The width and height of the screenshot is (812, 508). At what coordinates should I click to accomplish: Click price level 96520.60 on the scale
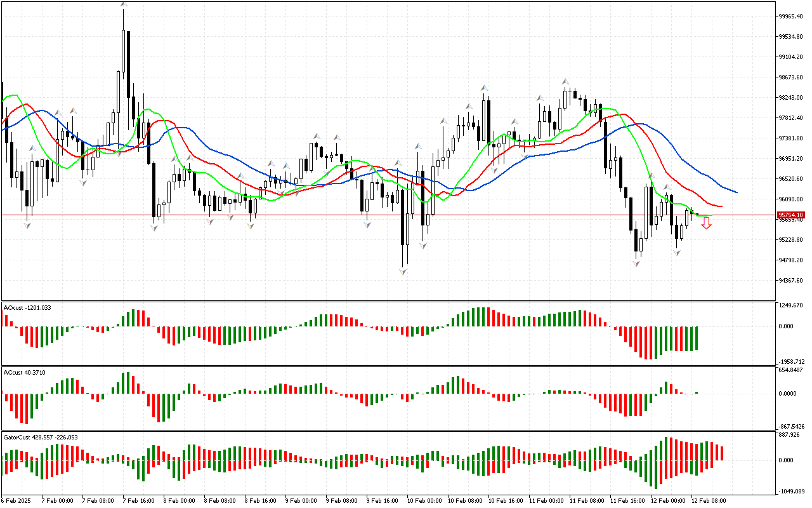[x=792, y=179]
